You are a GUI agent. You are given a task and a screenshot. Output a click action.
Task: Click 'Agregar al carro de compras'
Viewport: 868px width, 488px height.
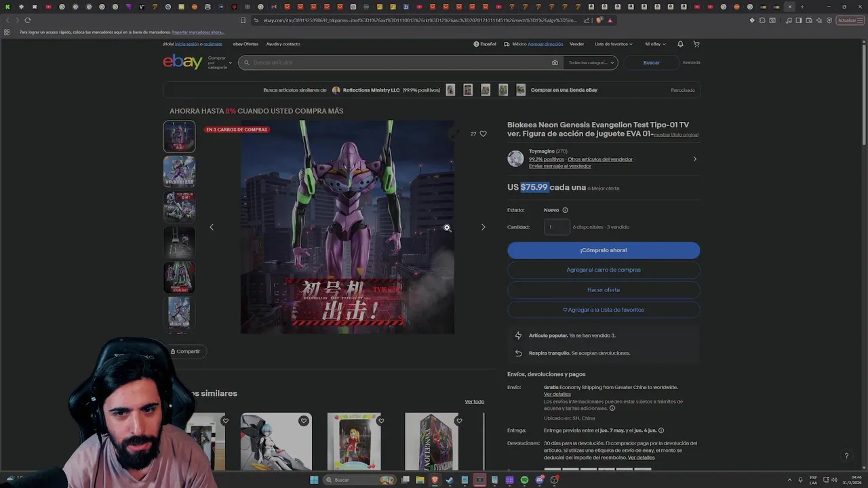604,270
